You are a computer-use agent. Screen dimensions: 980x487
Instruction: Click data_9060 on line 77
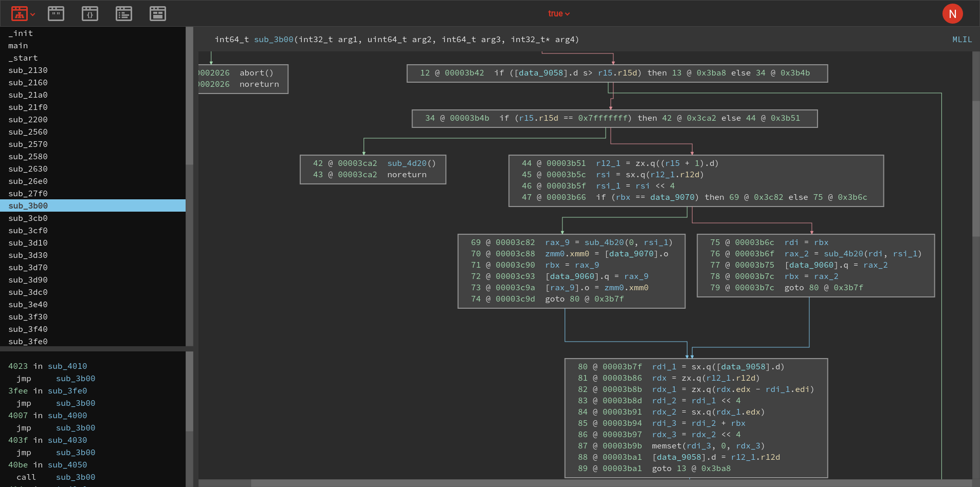(812, 265)
